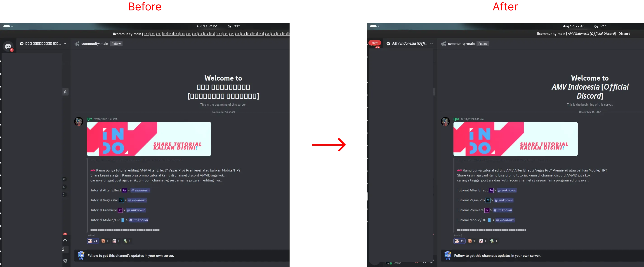Click the phone call icon above the gear
Image resolution: width=644 pixels, height=267 pixels.
(x=65, y=240)
